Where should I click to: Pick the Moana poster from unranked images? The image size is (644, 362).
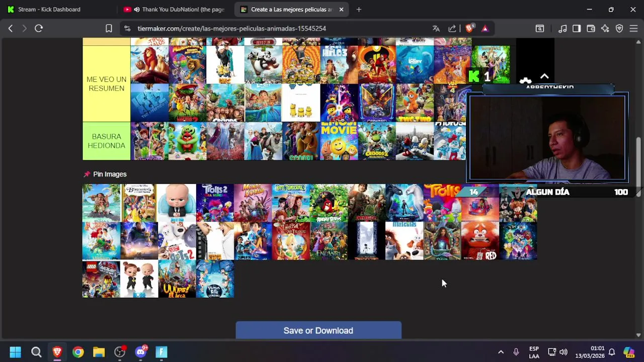101,203
